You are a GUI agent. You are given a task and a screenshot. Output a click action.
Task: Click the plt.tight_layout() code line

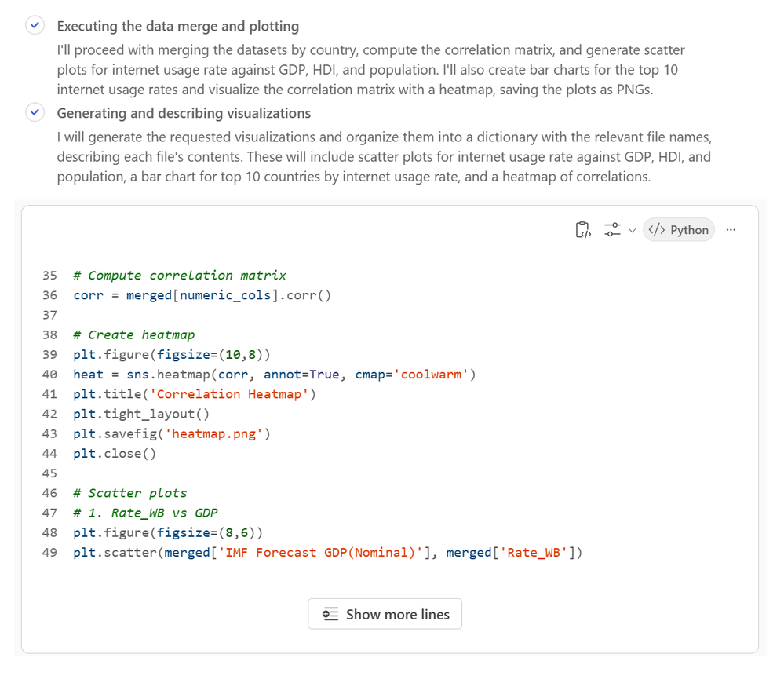[x=141, y=414]
